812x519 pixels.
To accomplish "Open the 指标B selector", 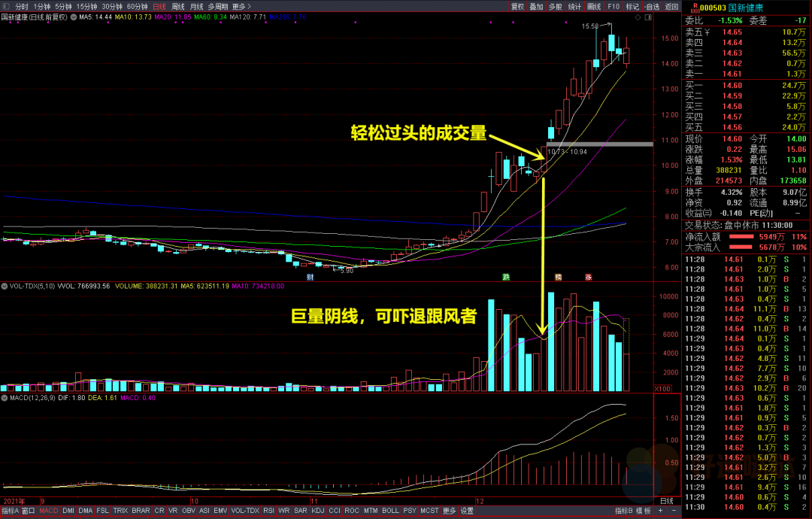I will click(x=623, y=511).
